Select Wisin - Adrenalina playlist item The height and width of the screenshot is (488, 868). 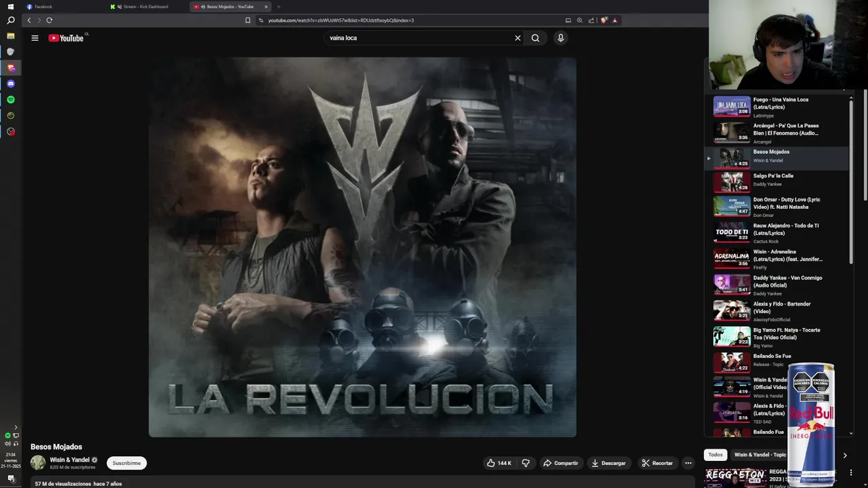click(x=776, y=260)
